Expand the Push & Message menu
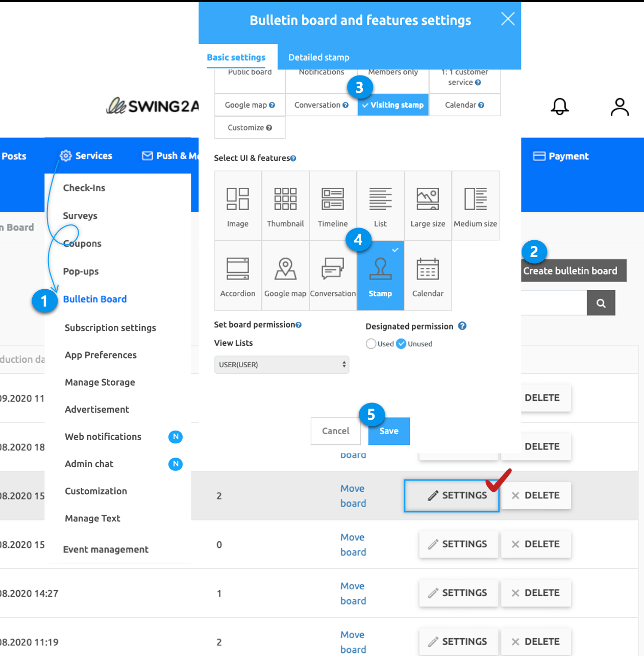The height and width of the screenshot is (656, 644). coord(170,156)
